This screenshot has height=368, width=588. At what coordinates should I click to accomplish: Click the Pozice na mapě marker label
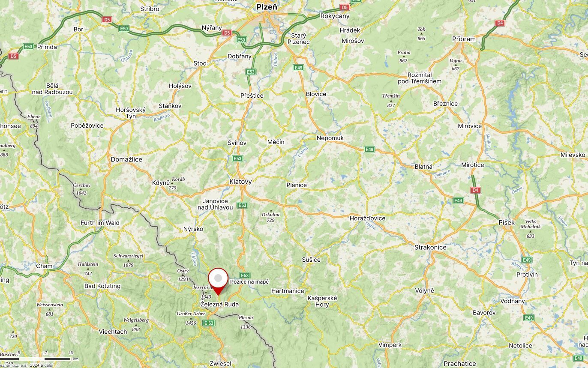point(249,281)
